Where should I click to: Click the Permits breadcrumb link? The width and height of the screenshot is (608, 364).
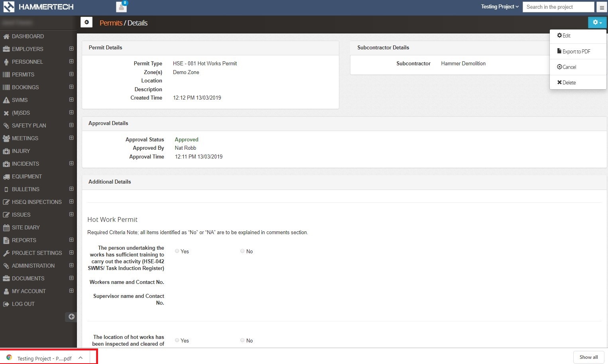[x=111, y=23]
